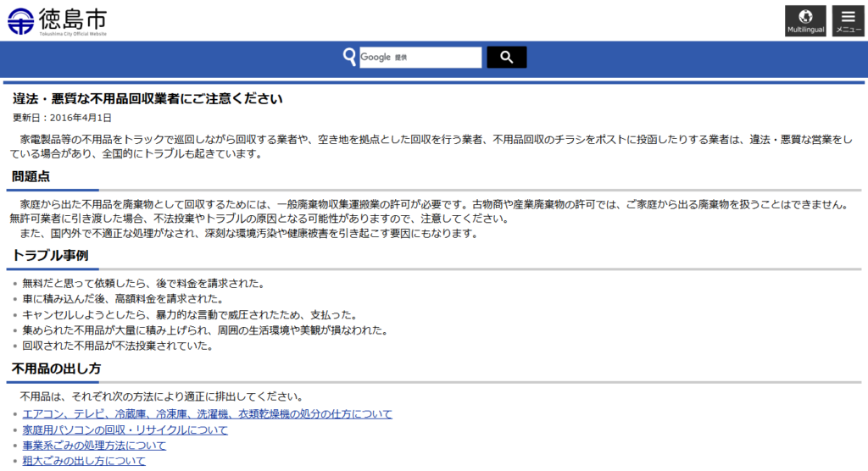Follow the 事業系ごみの処理方法について link

[x=94, y=446]
